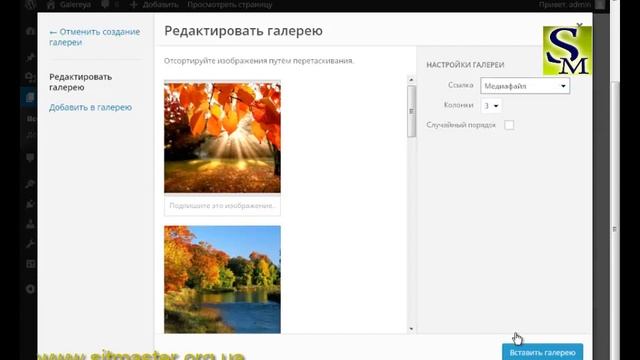
Task: Open the plus Add new menu in admin bar
Action: tap(154, 5)
